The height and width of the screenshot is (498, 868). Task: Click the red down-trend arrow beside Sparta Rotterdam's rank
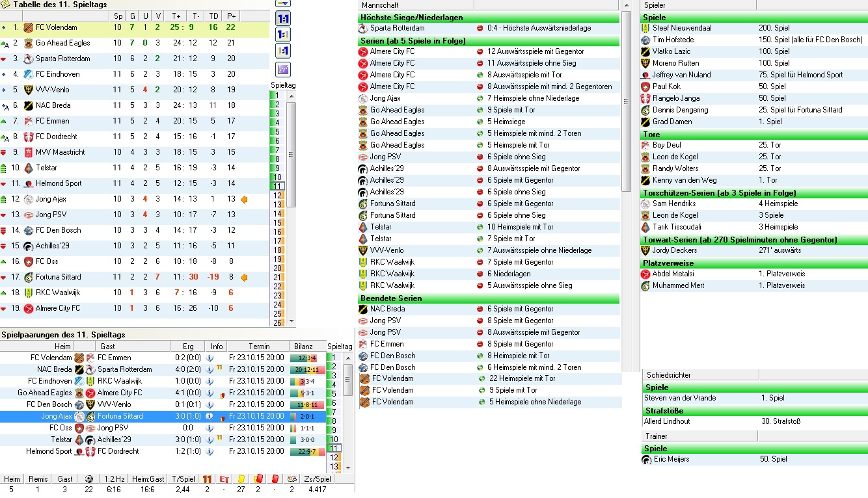point(5,59)
